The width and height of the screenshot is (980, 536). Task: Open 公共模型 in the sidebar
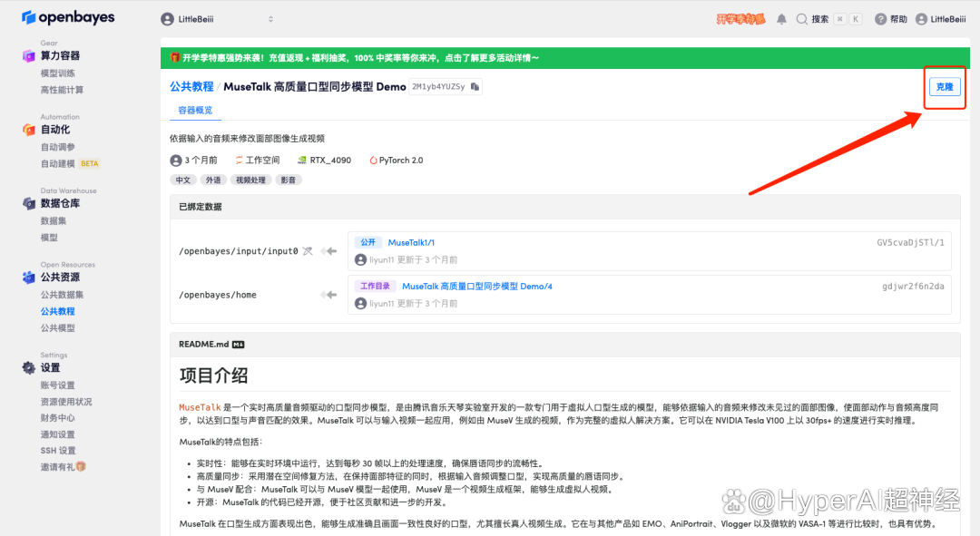[57, 328]
